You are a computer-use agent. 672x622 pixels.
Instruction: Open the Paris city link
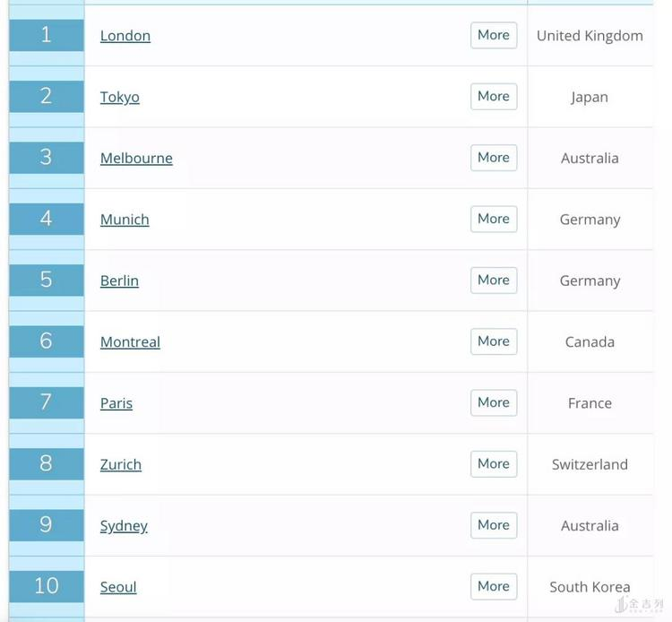pyautogui.click(x=116, y=403)
